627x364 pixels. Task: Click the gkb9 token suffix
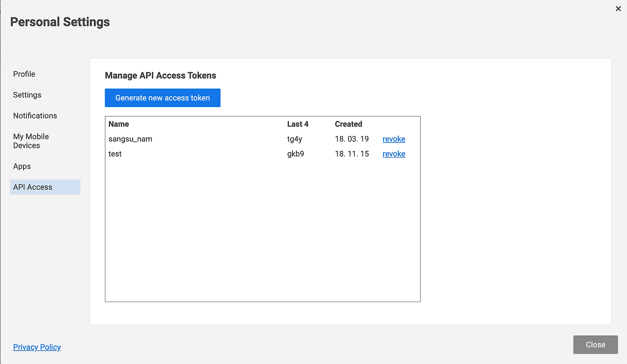point(296,154)
